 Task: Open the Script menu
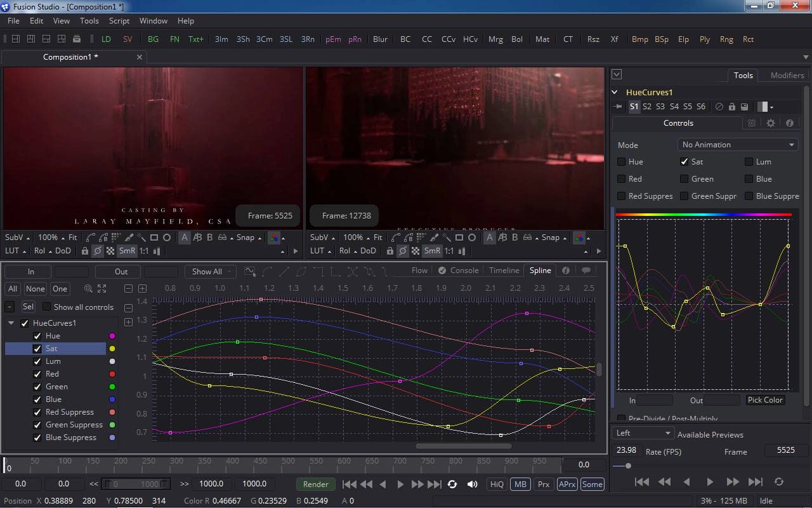[119, 21]
